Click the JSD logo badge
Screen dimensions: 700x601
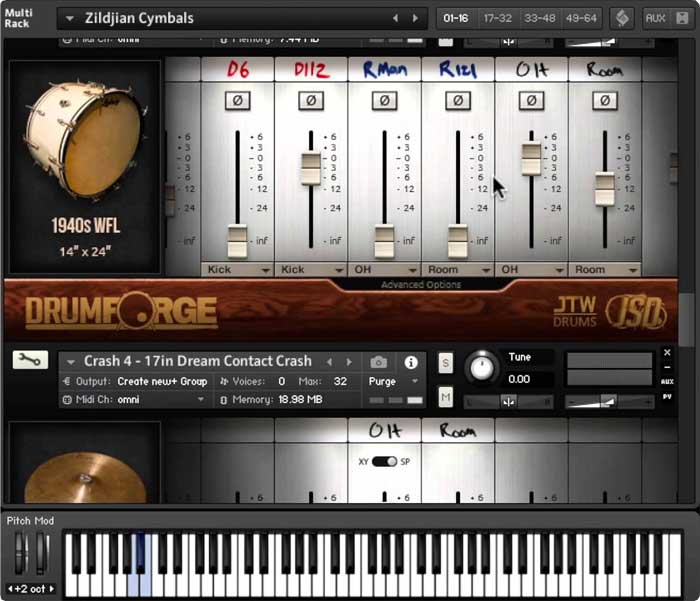tap(636, 312)
